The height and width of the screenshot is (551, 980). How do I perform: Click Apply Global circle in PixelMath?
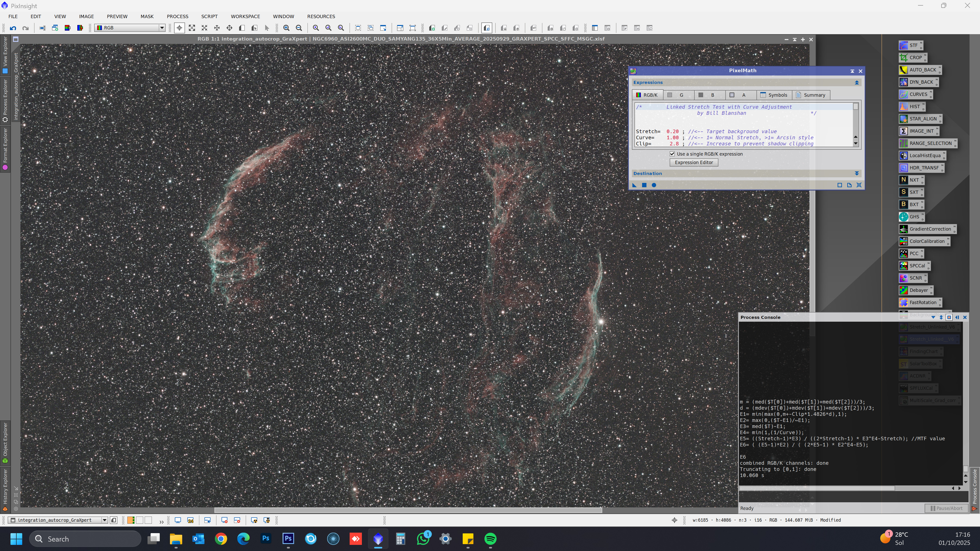[654, 185]
